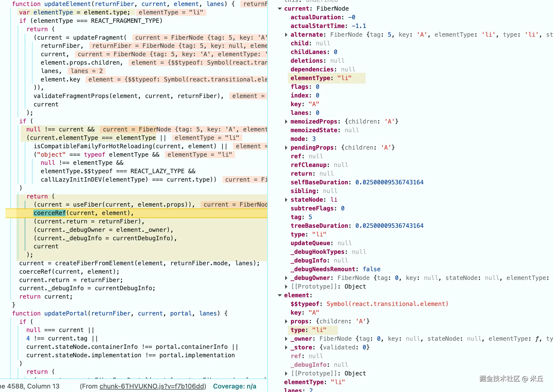553x392 pixels.
Task: Select the selfBaseDuration property value
Action: pyautogui.click(x=389, y=182)
